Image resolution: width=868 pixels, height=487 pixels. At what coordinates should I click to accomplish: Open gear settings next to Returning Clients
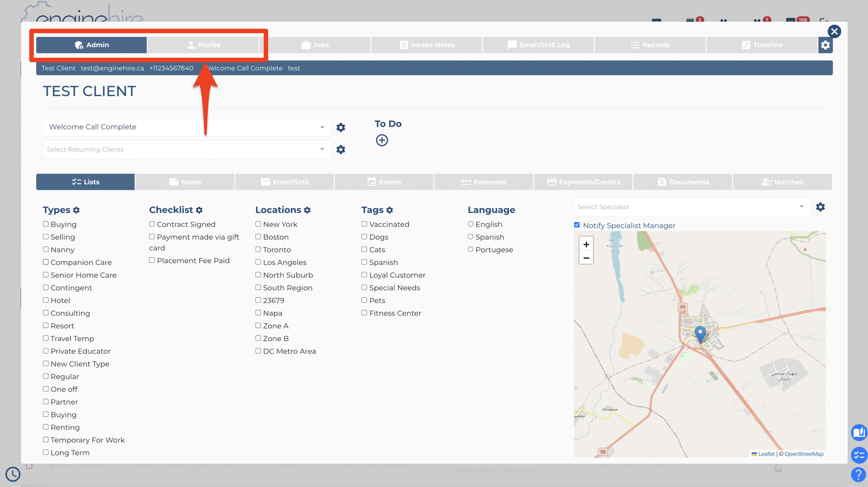[341, 149]
